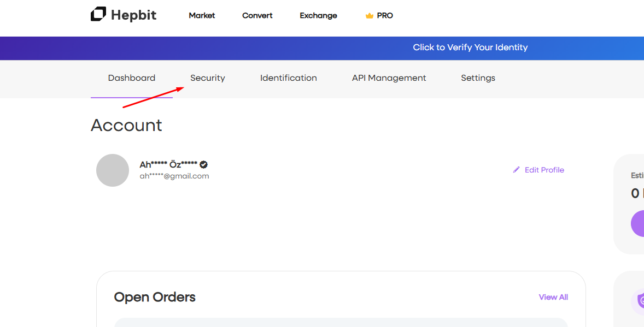Switch to the API Management tab

[x=389, y=78]
